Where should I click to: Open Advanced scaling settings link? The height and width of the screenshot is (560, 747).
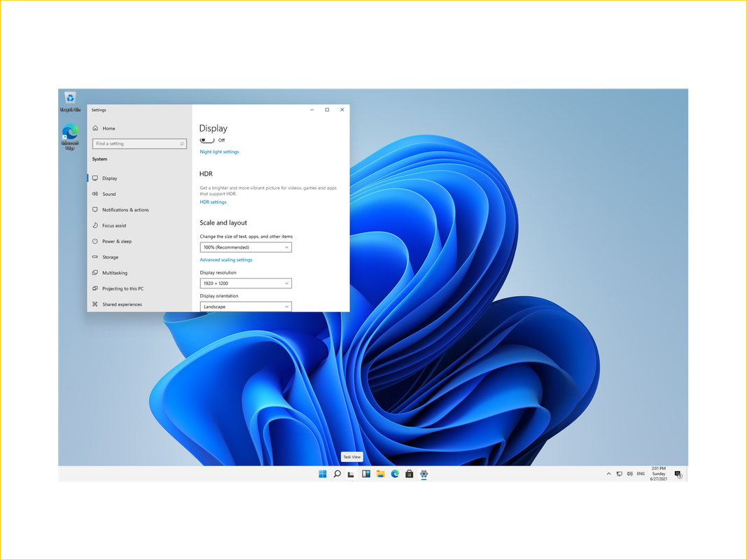pyautogui.click(x=226, y=260)
